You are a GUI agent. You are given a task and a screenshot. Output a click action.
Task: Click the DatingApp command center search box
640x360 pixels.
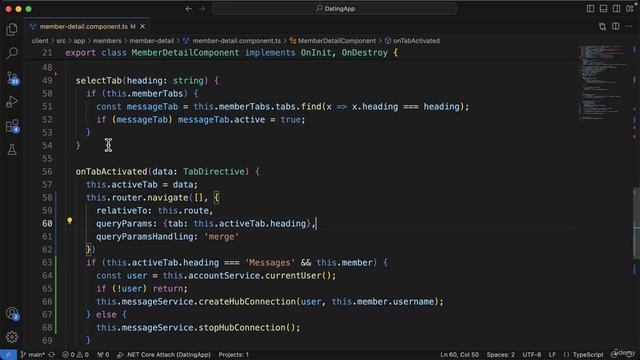click(x=335, y=9)
